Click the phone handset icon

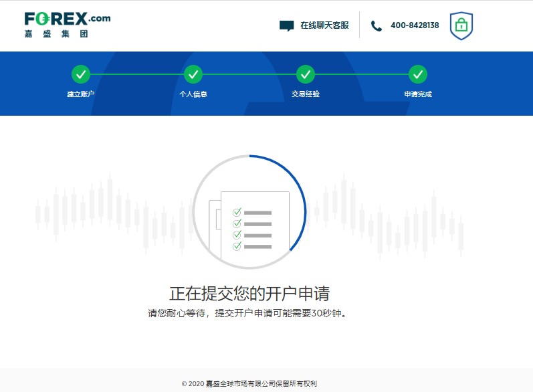pyautogui.click(x=377, y=26)
